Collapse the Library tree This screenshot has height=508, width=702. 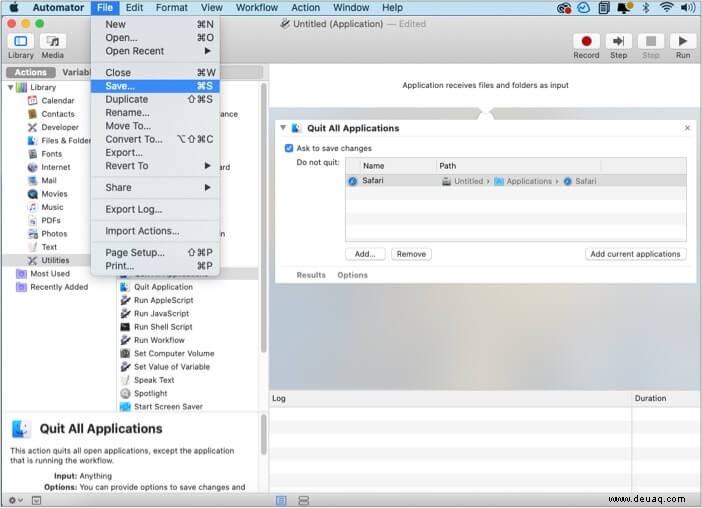click(x=10, y=87)
